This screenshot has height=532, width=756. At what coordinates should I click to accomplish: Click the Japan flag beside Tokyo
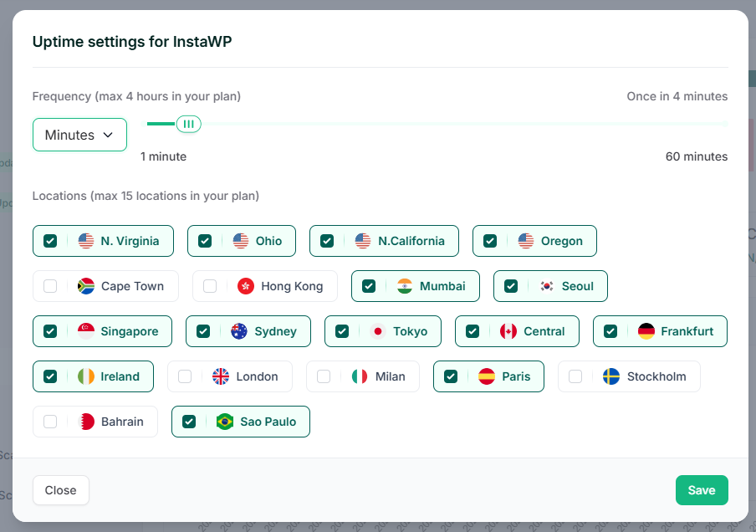378,331
